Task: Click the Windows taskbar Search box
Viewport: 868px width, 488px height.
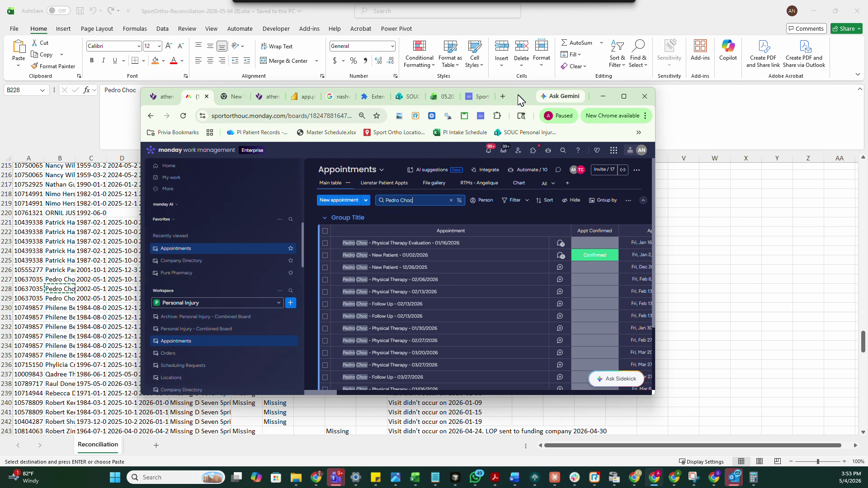Action: tap(176, 477)
